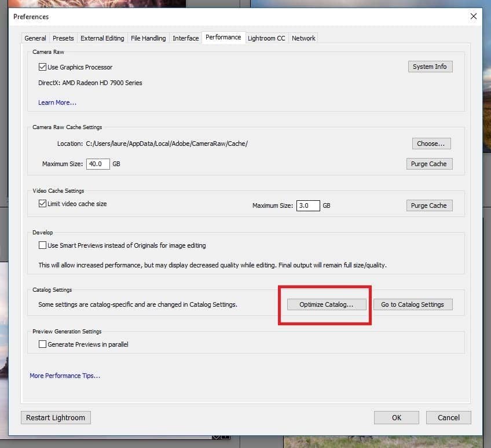
Task: Disable the Use Graphics Processor checkbox
Action: coord(42,67)
